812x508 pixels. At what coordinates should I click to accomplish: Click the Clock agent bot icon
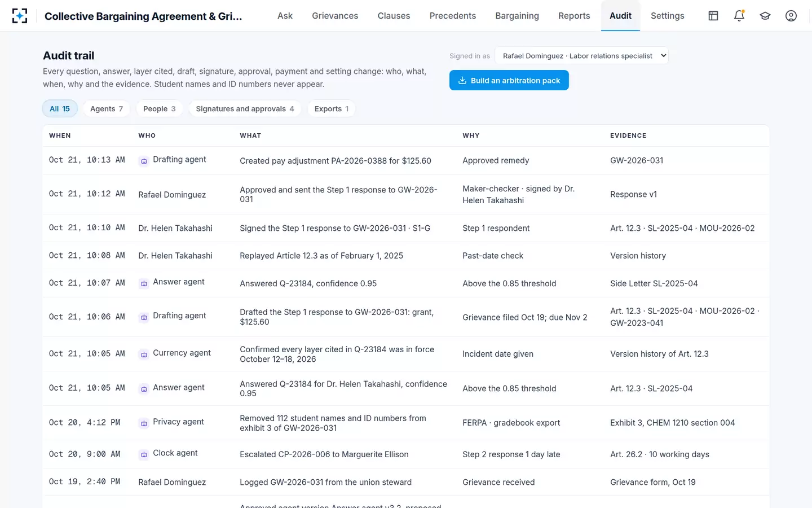coord(144,454)
